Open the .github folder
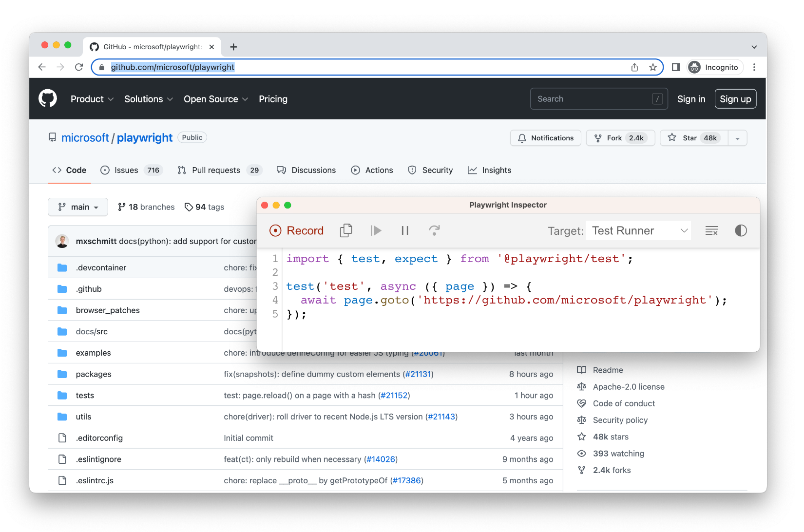 [89, 289]
